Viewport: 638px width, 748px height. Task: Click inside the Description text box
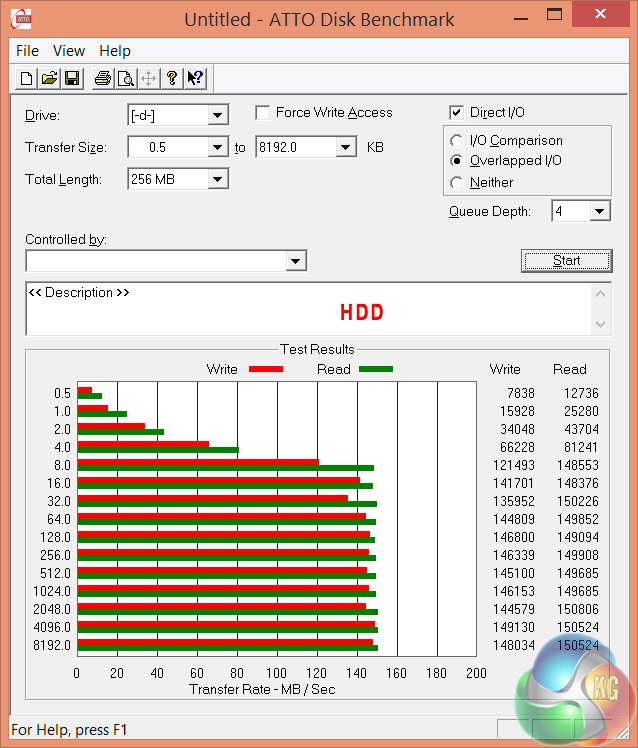tap(308, 309)
